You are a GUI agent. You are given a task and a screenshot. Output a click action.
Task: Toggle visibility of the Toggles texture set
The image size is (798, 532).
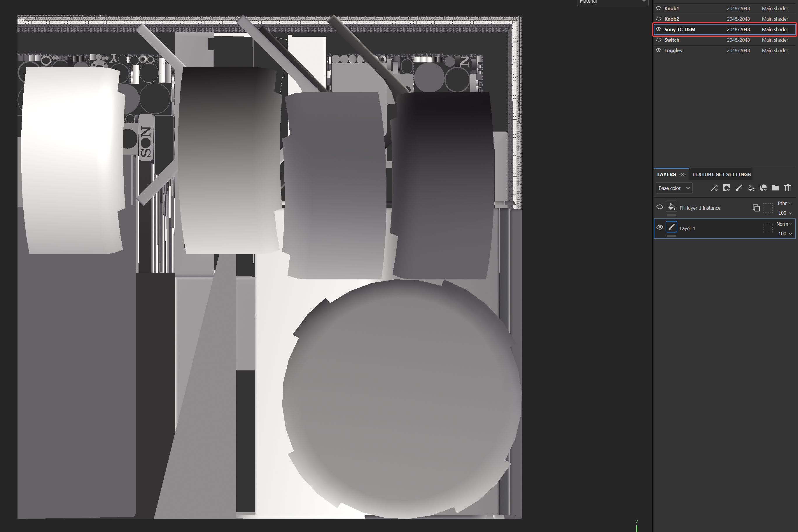[x=658, y=50]
